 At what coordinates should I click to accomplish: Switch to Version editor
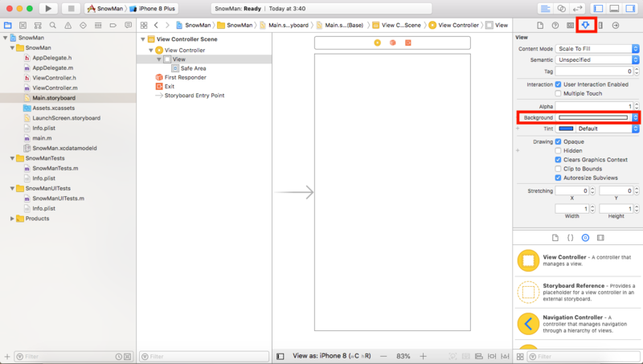[577, 8]
